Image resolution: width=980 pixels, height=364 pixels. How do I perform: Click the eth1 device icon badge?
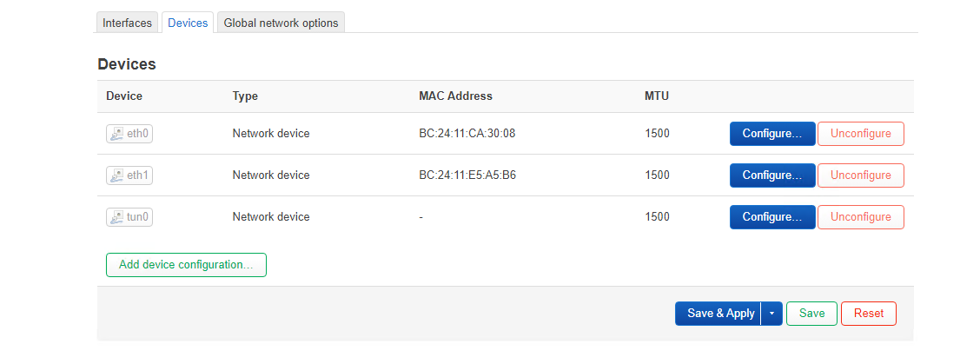point(129,175)
